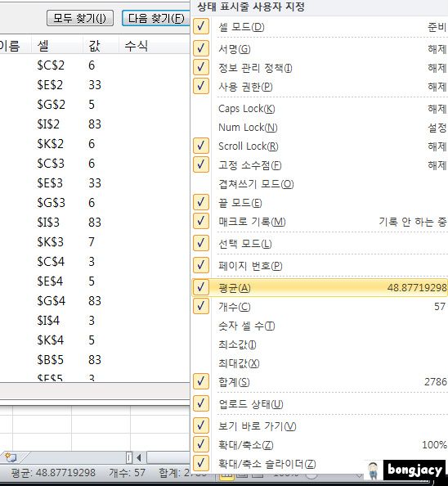Viewport: 448px width, 486px height.
Task: Select the $C$4 result row
Action: (x=95, y=262)
